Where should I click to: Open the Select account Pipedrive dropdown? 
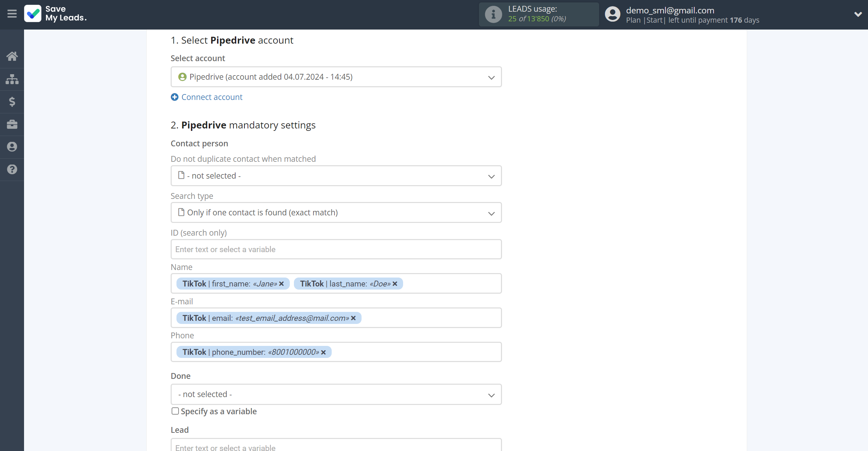click(x=336, y=77)
